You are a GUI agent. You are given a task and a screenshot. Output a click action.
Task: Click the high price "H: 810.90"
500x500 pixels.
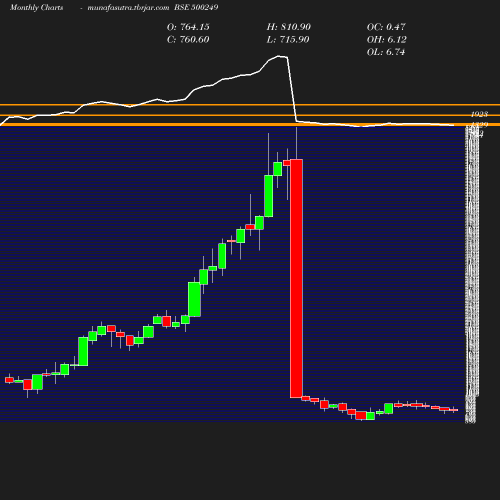tap(289, 27)
